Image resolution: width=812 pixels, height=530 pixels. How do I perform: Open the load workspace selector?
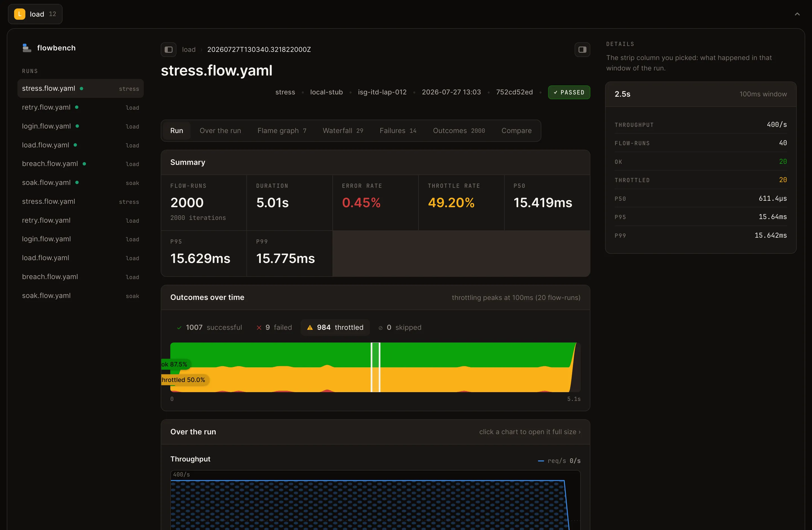(35, 14)
